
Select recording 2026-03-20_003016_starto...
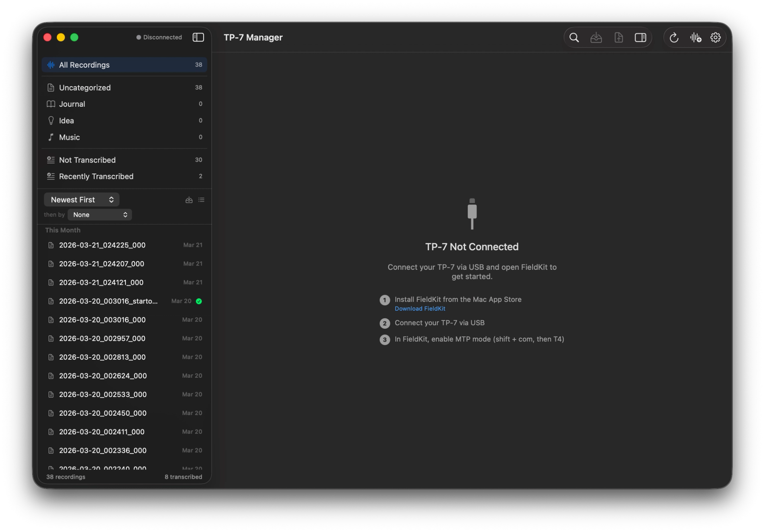pos(124,301)
